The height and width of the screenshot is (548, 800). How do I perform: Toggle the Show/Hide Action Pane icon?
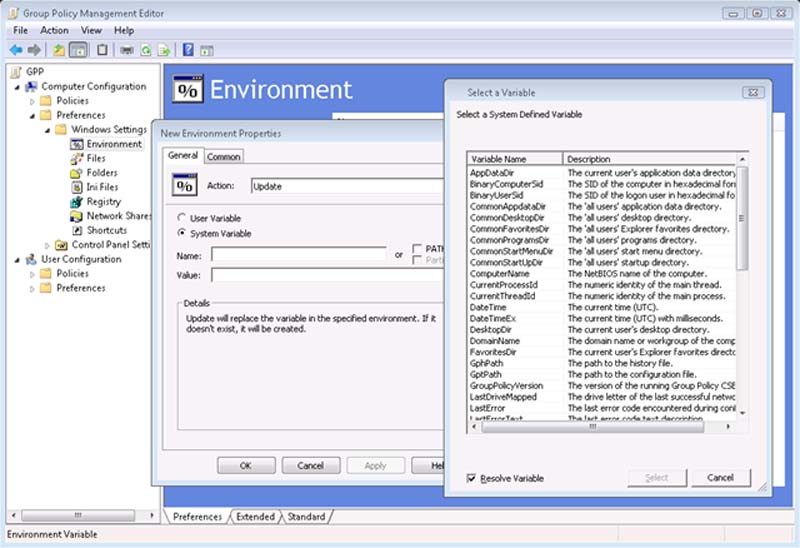click(x=207, y=51)
